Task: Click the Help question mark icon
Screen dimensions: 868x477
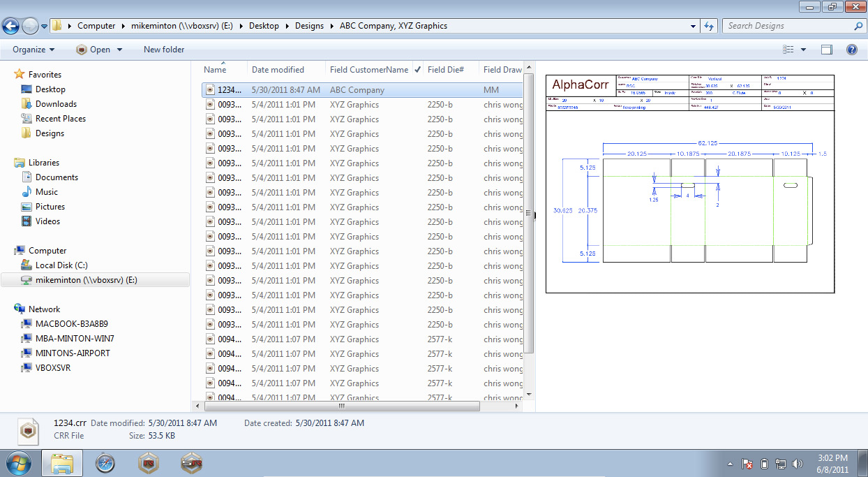Action: click(851, 50)
